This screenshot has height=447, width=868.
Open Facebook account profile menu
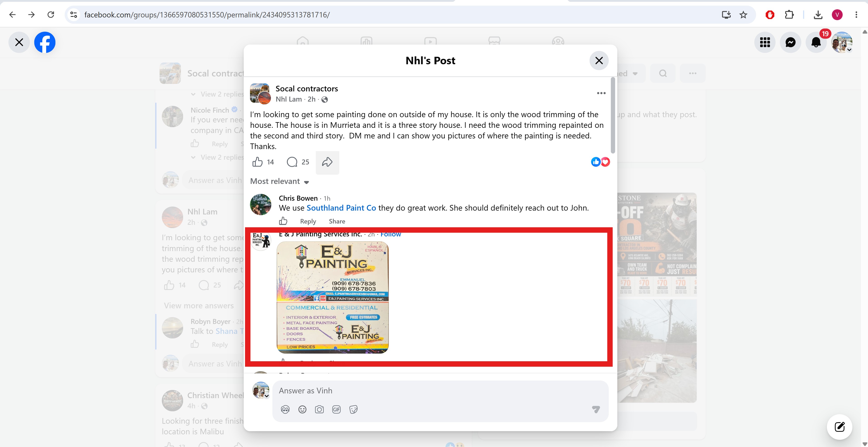tap(842, 42)
